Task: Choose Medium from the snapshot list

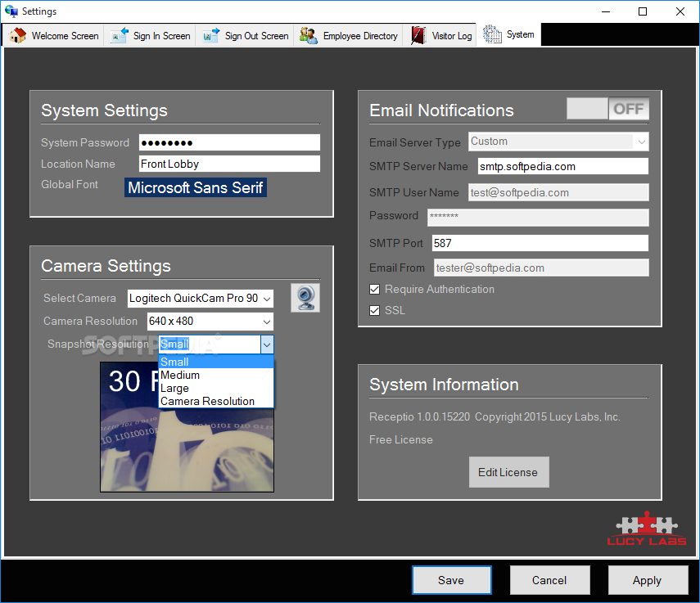Action: coord(216,375)
